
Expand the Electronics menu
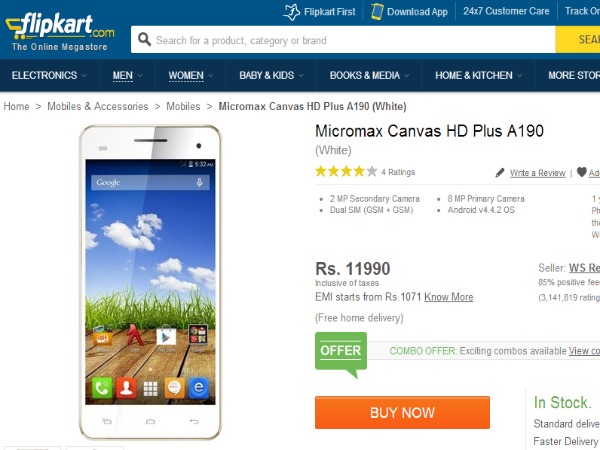coord(49,75)
